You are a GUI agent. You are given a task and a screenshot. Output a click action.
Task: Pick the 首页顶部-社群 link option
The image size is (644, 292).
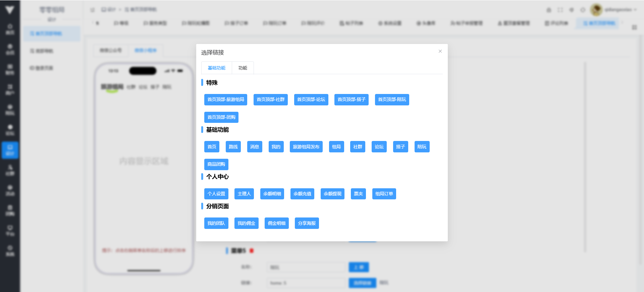tap(270, 100)
